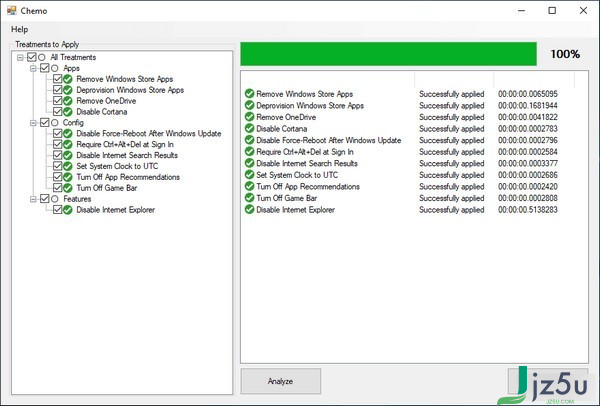Click the Analyze button

point(280,381)
